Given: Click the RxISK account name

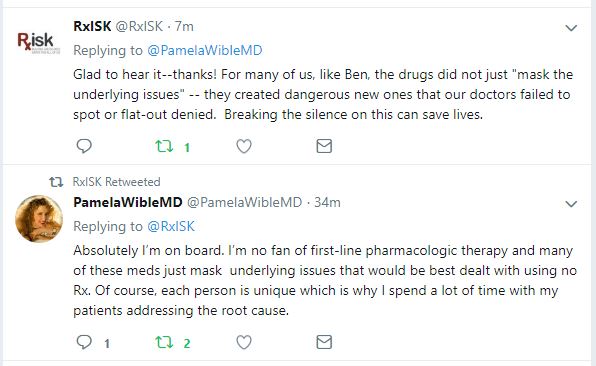Looking at the screenshot, I should pyautogui.click(x=92, y=26).
